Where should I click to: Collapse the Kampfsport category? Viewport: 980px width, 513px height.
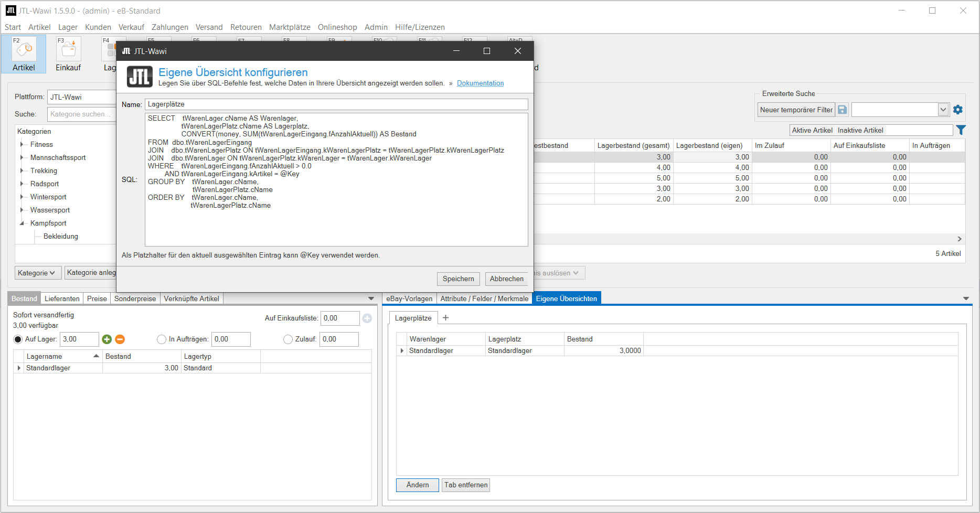tap(22, 223)
